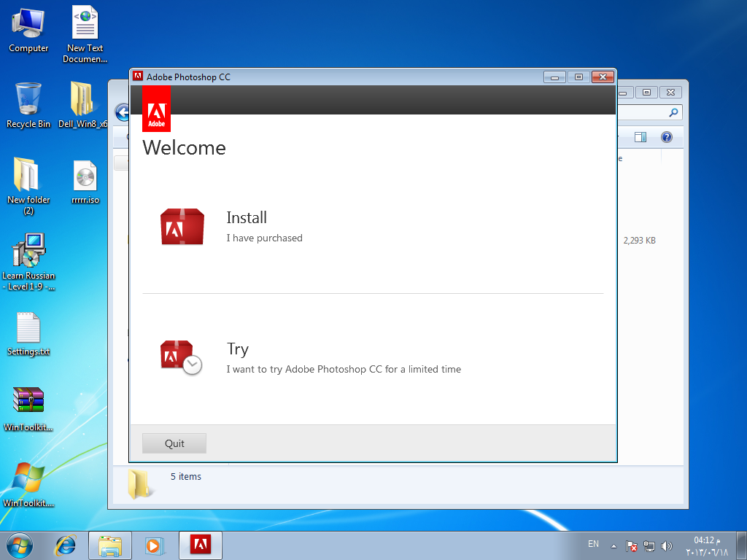This screenshot has height=560, width=747.
Task: Click the Explorer window back arrow
Action: 123,113
